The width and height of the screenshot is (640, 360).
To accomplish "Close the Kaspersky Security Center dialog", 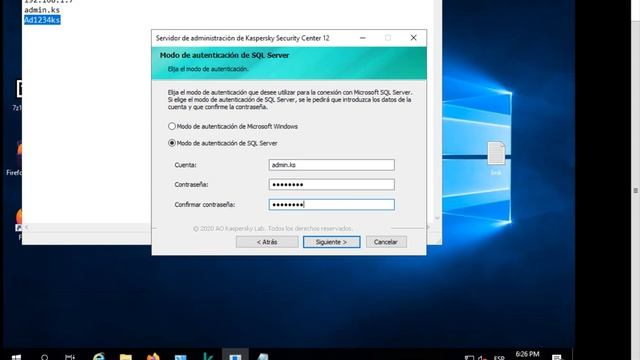I will 413,38.
